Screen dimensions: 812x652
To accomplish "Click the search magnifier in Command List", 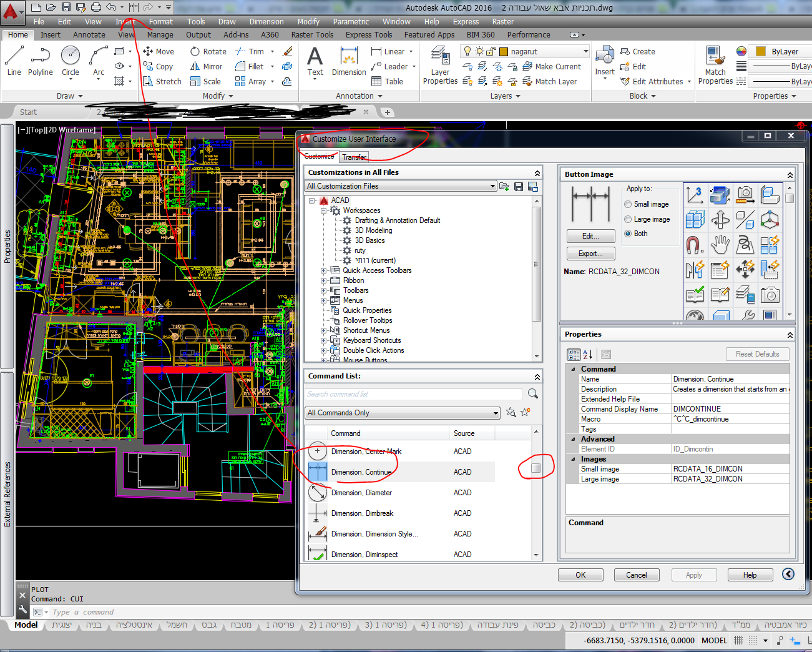I will point(532,394).
